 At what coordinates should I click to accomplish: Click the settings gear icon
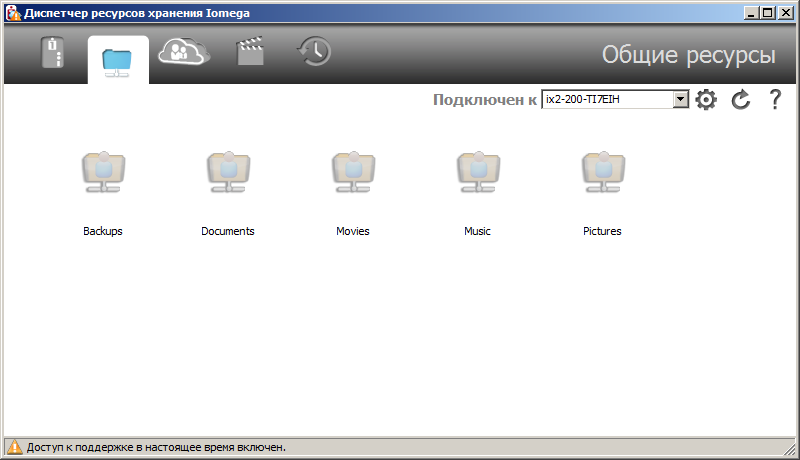(706, 99)
